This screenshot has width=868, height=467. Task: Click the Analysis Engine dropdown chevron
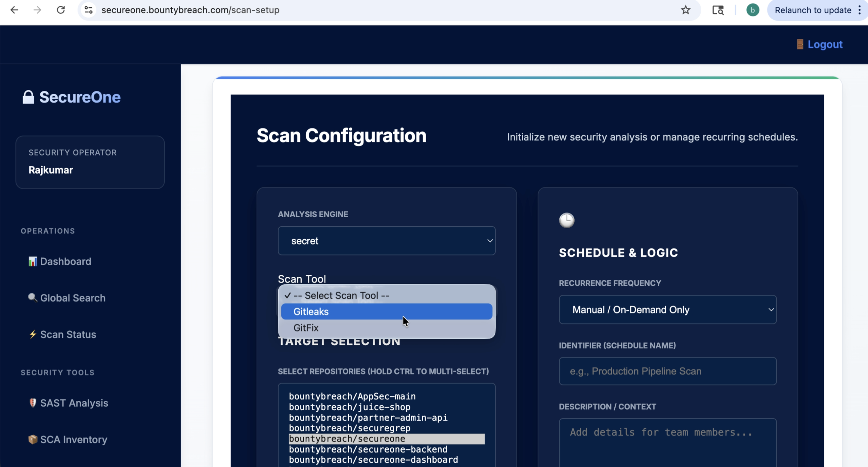pyautogui.click(x=490, y=241)
